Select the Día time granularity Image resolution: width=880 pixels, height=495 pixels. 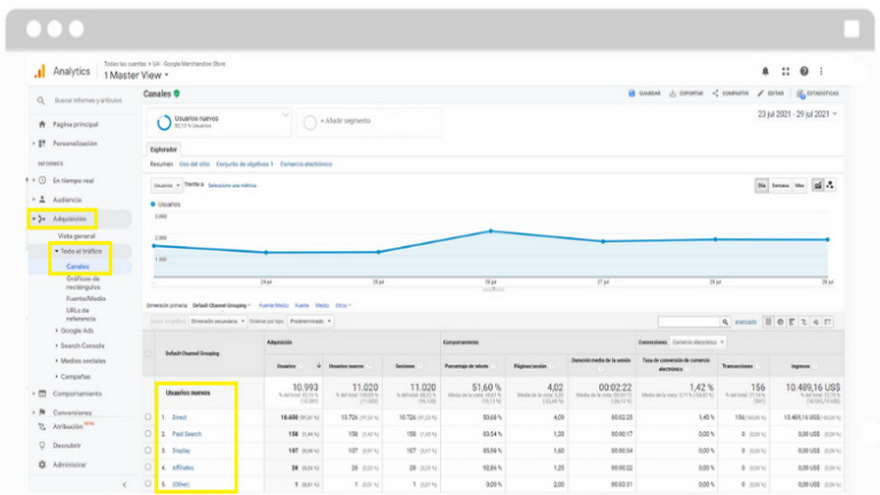click(x=761, y=185)
